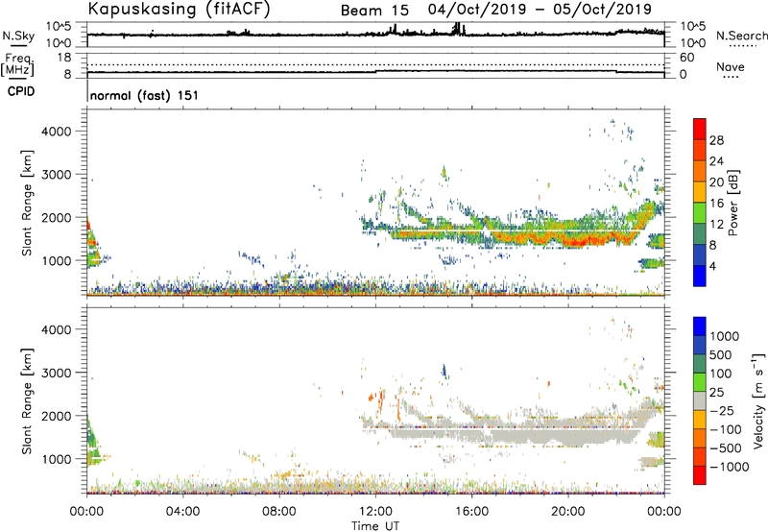Click the -1000 label on velocity colorbar
This screenshot has width=768, height=532.
[x=729, y=467]
